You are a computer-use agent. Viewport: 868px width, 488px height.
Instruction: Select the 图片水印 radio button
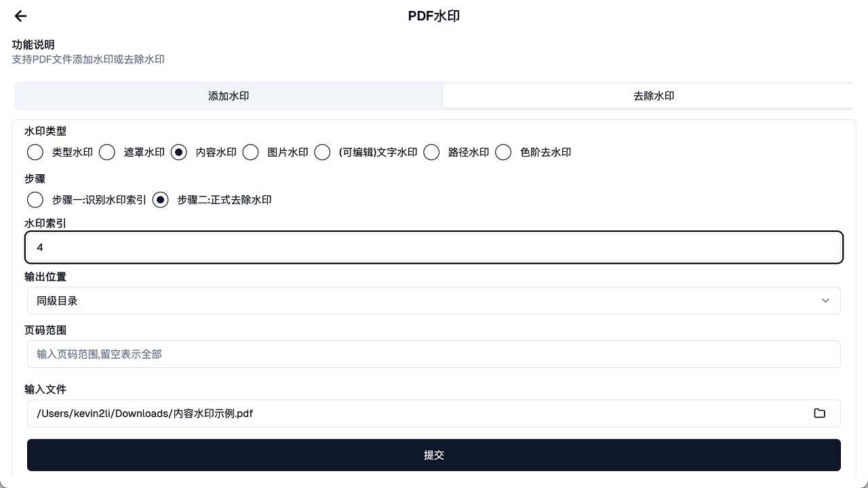pyautogui.click(x=251, y=152)
